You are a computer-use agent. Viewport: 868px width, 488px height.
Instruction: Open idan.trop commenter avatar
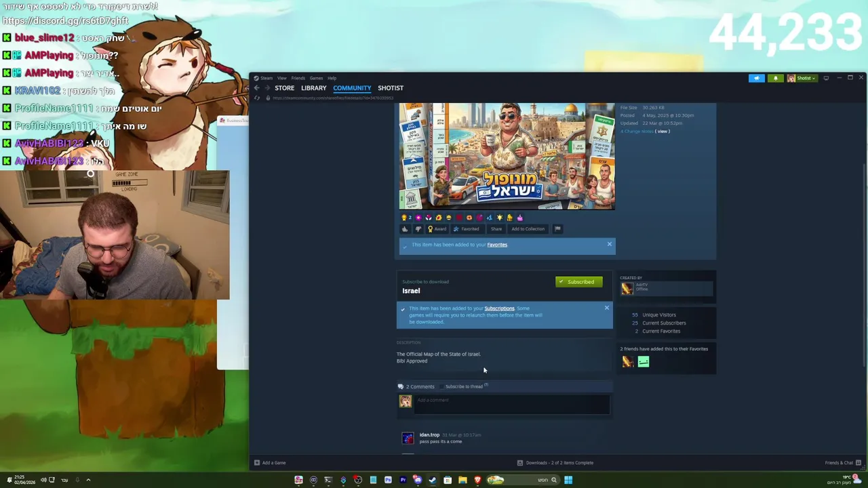pyautogui.click(x=408, y=439)
